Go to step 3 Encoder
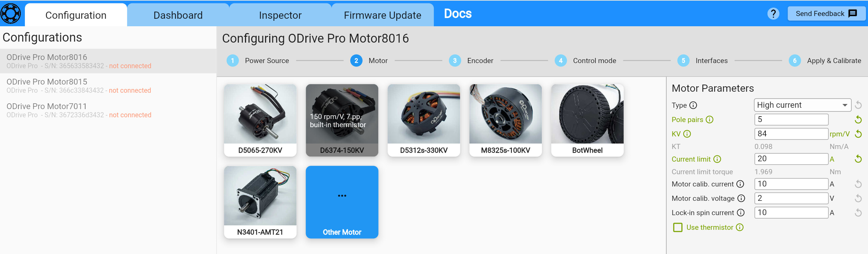Screen dimensions: 868x254 tap(471, 61)
